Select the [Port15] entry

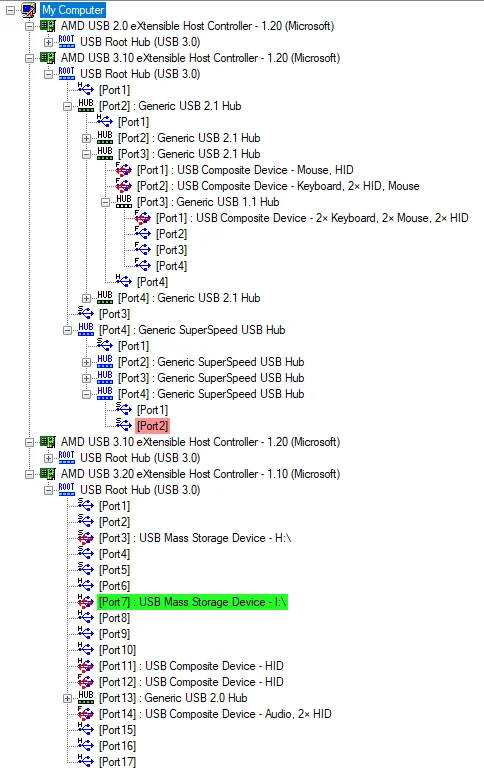(118, 730)
